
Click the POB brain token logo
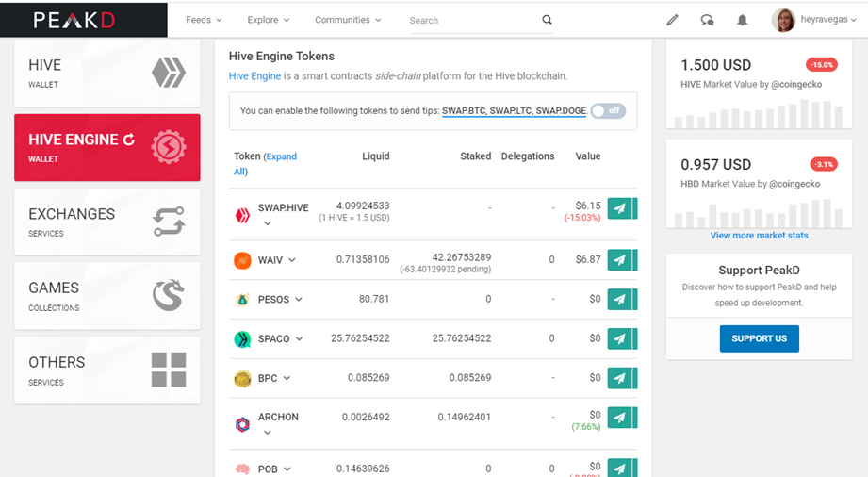[242, 469]
